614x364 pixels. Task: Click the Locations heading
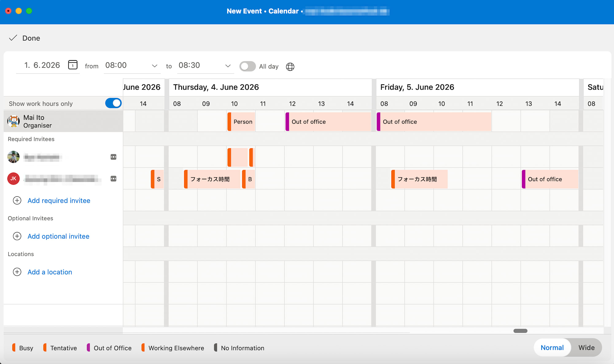[x=21, y=254]
